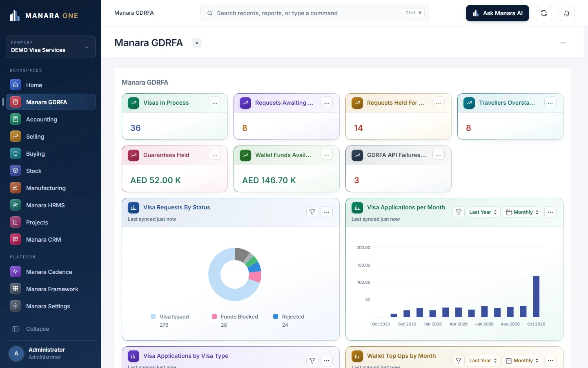Select the Manara GDRFA workspace in sidebar
588x368 pixels.
51,102
